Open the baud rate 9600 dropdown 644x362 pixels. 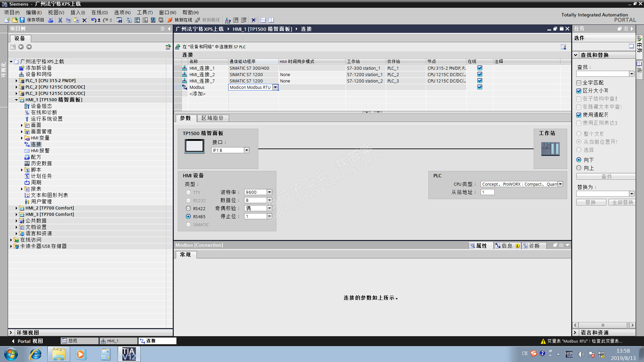click(x=269, y=192)
